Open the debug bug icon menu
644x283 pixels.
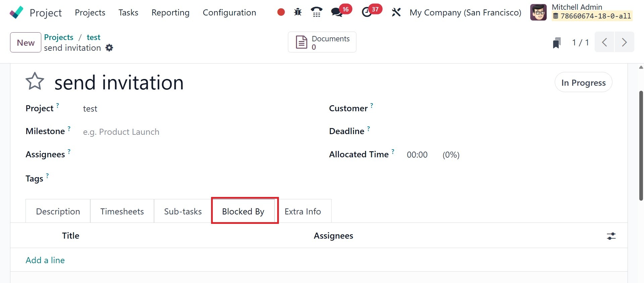click(298, 12)
